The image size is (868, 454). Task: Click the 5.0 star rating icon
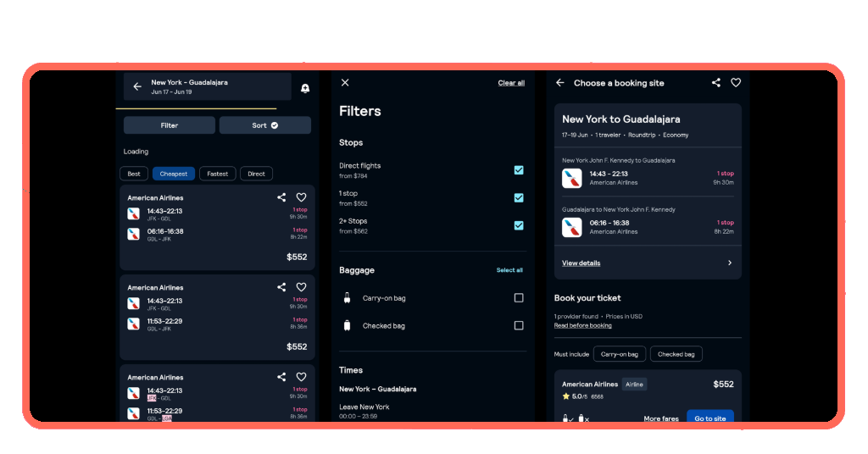pyautogui.click(x=565, y=396)
